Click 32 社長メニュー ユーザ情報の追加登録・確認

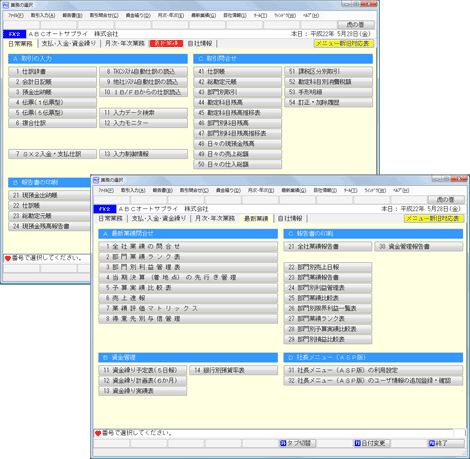[x=373, y=380]
